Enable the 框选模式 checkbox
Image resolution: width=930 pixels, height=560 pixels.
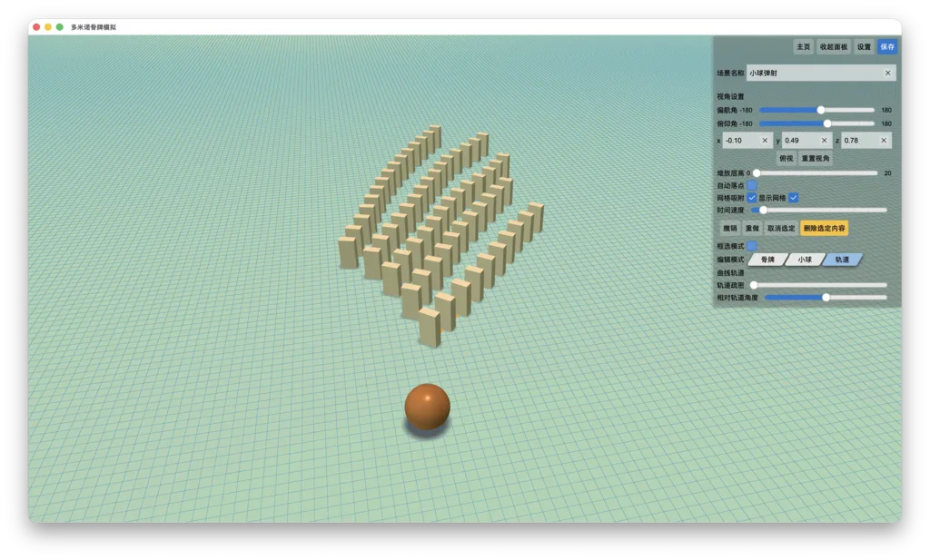point(751,245)
